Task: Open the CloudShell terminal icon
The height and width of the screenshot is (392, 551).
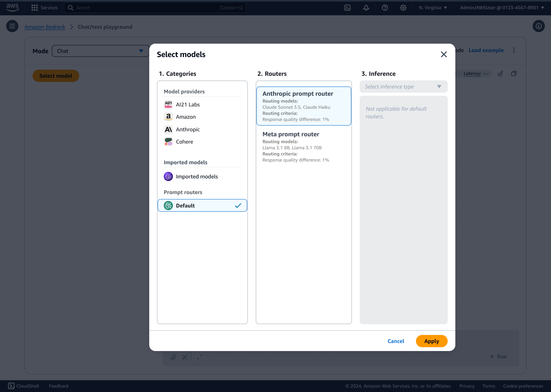Action: (x=10, y=386)
